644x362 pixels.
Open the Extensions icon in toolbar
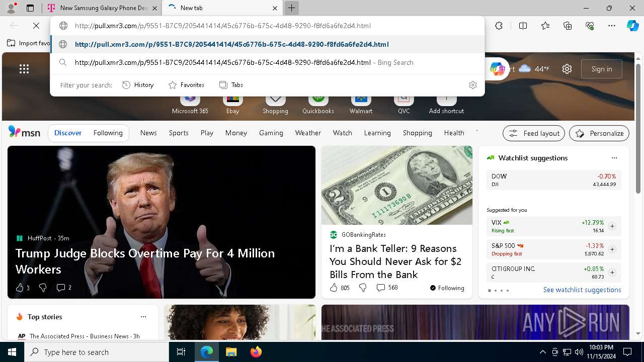499,26
